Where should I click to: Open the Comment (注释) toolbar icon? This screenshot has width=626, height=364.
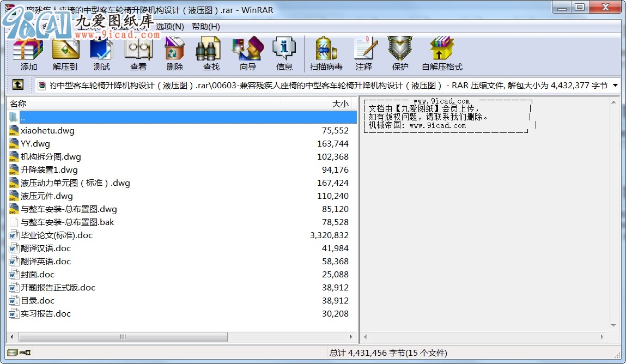tap(363, 54)
